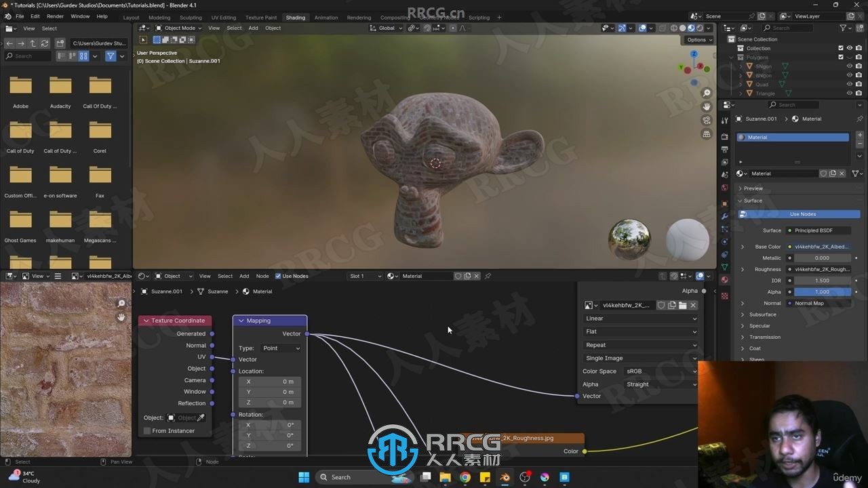Open the Edit menu in top bar
This screenshot has width=868, height=488.
(35, 16)
